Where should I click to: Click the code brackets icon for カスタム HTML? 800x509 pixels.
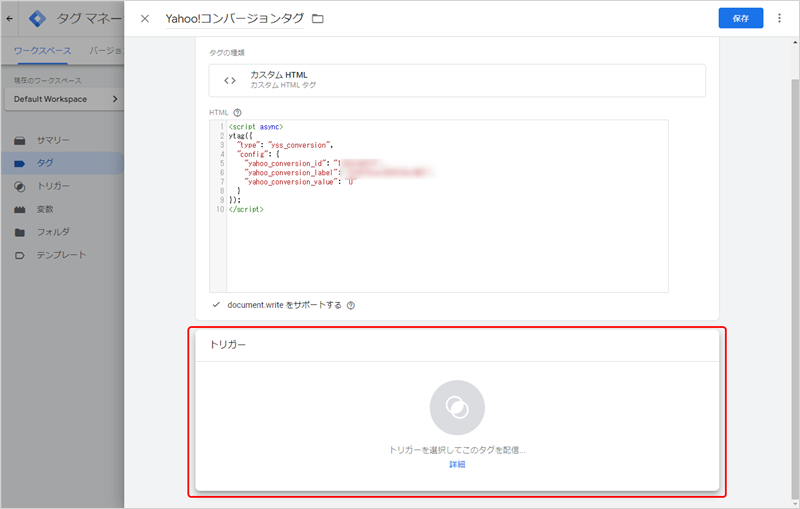point(230,80)
